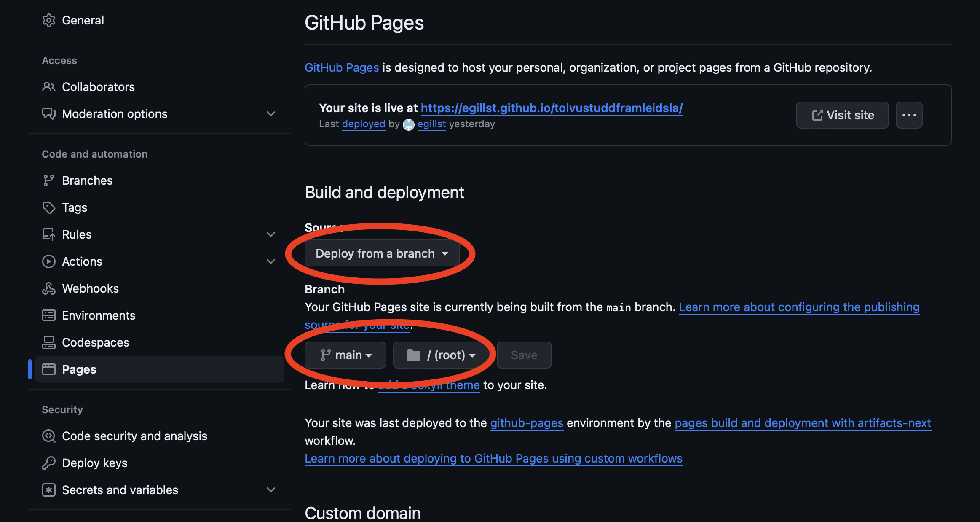The height and width of the screenshot is (522, 980).
Task: Click the Deploy keys key icon
Action: coord(49,463)
